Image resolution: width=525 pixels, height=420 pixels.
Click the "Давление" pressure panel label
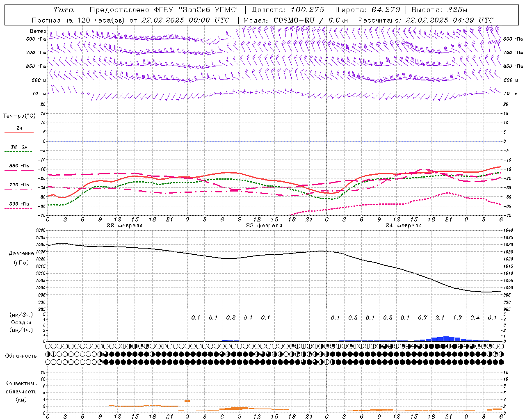(x=21, y=253)
